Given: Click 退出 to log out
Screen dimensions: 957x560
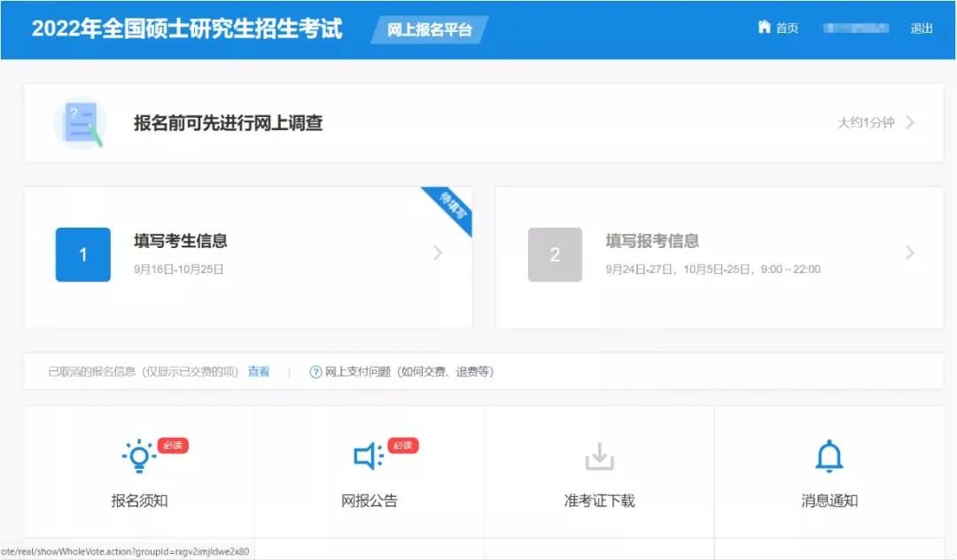Looking at the screenshot, I should click(922, 27).
